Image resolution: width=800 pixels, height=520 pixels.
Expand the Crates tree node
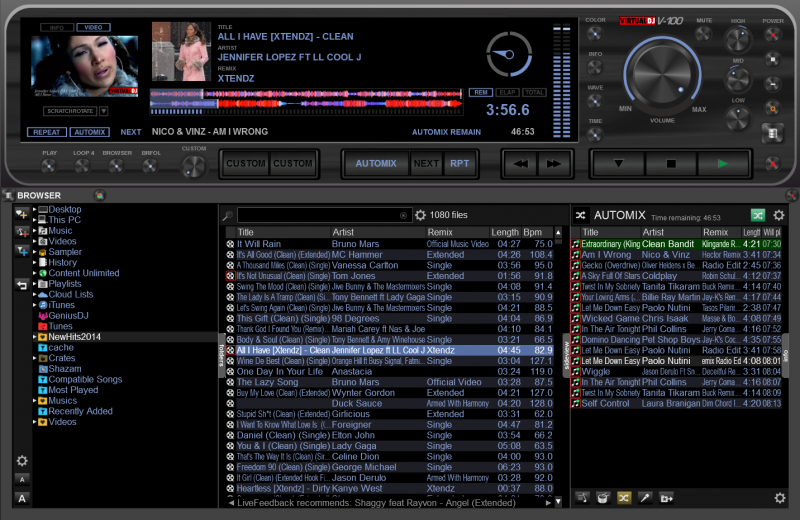tap(35, 358)
